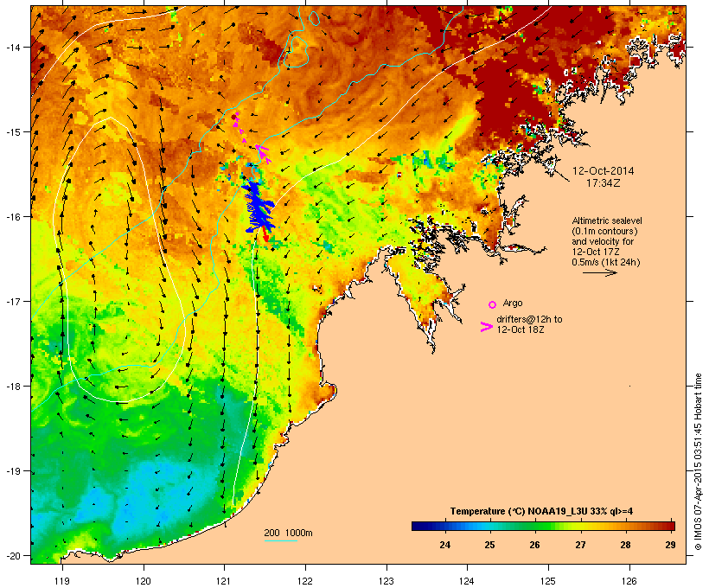Click the colorbar tick label '29'

coord(670,545)
